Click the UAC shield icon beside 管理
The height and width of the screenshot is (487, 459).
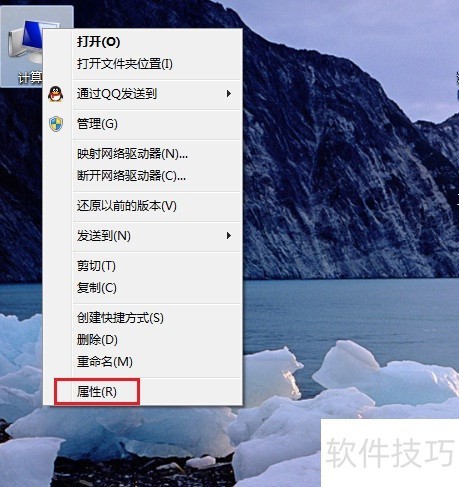pos(56,124)
